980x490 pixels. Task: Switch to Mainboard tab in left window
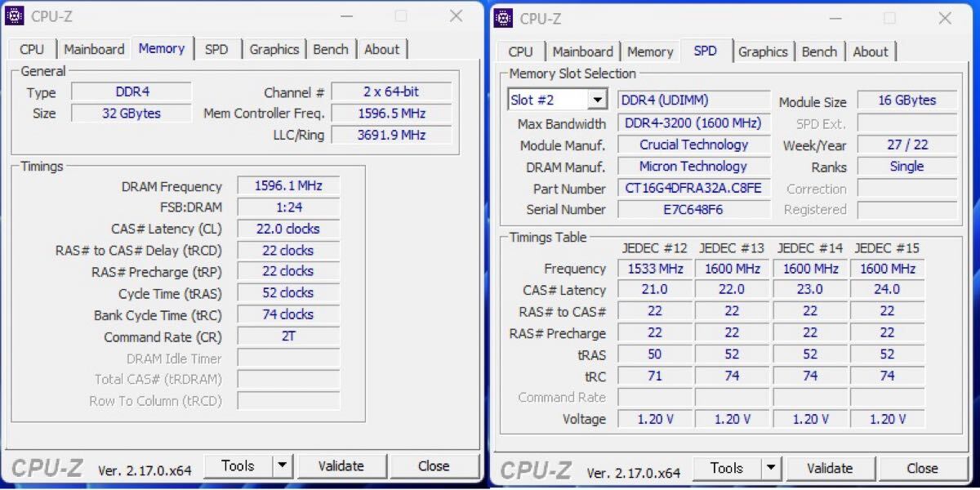coord(94,49)
